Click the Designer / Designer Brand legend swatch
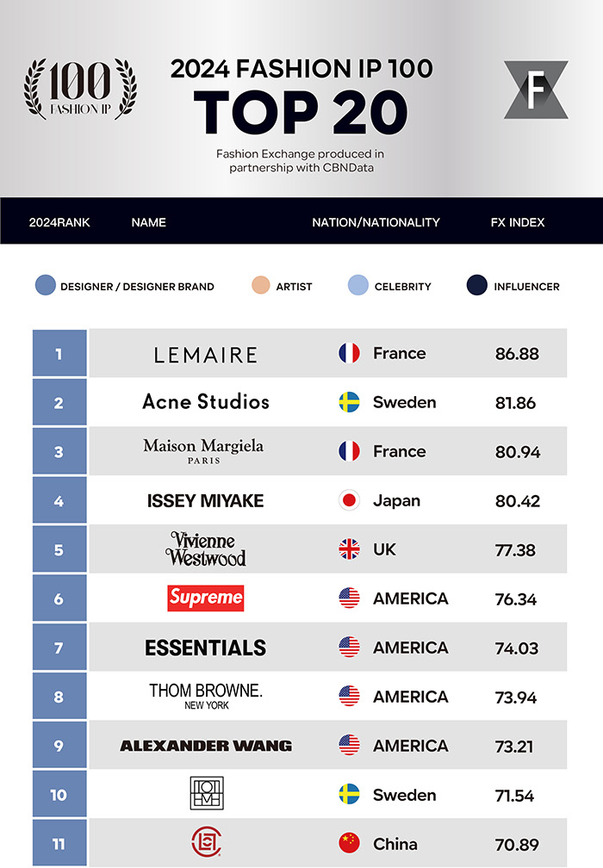Screen dimensions: 603x868 point(46,285)
